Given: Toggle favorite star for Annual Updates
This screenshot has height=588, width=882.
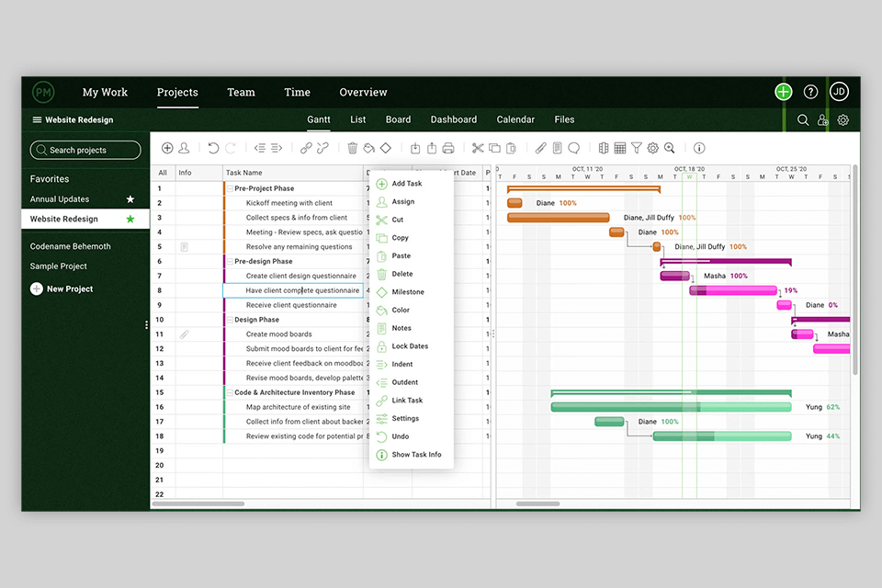Looking at the screenshot, I should tap(130, 199).
